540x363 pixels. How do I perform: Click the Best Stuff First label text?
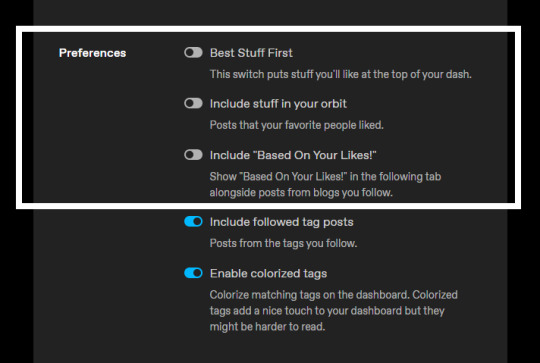click(x=251, y=53)
